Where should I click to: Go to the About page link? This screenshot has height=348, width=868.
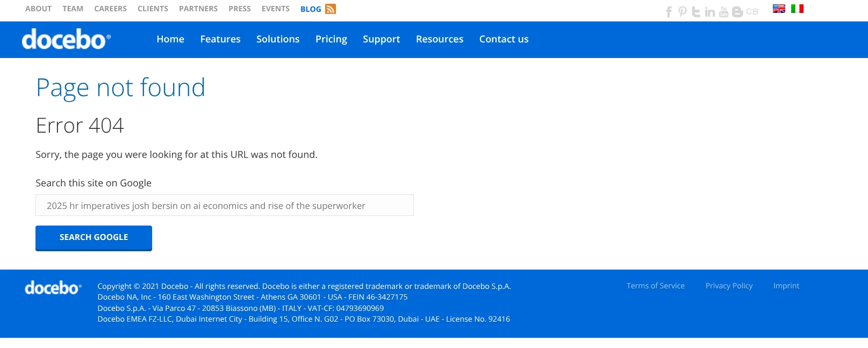point(39,9)
